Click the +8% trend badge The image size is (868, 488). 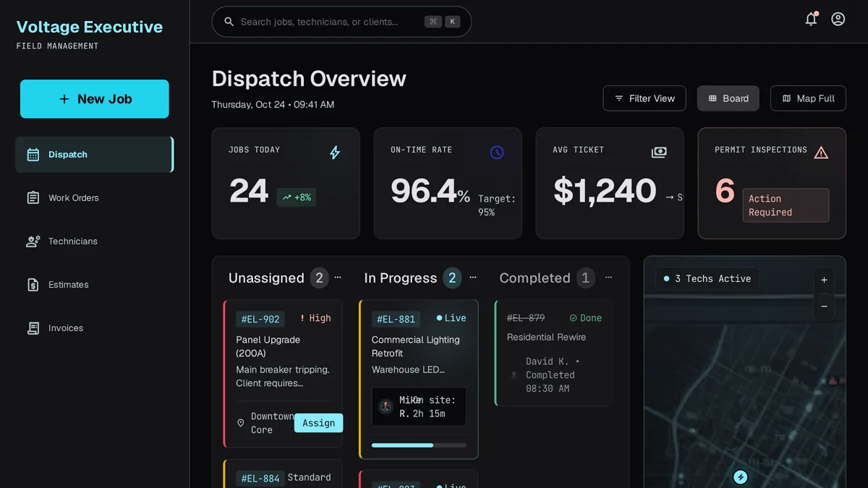tap(297, 197)
